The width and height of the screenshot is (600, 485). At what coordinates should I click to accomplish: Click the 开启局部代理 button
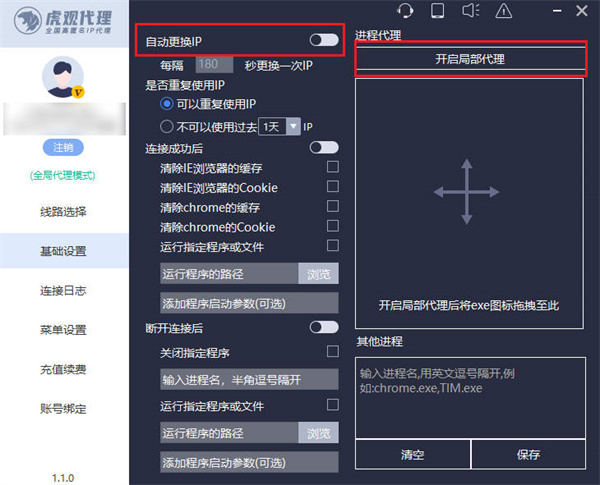(x=470, y=59)
